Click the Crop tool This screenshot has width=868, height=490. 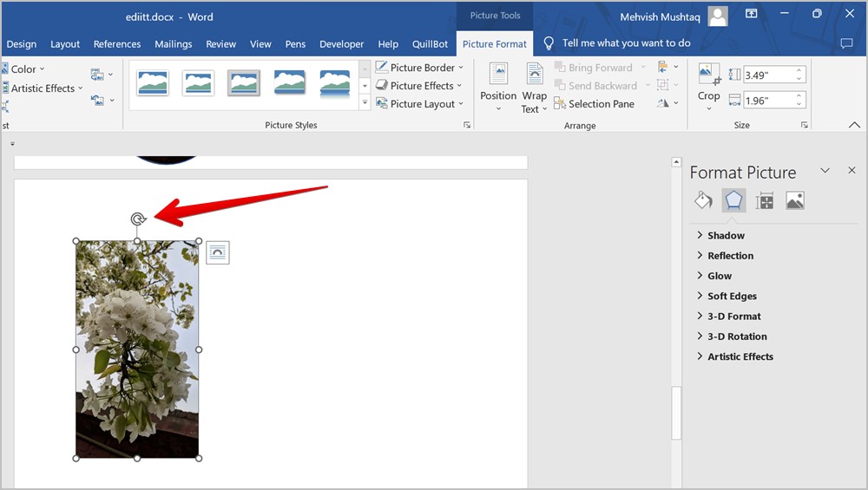pyautogui.click(x=709, y=83)
